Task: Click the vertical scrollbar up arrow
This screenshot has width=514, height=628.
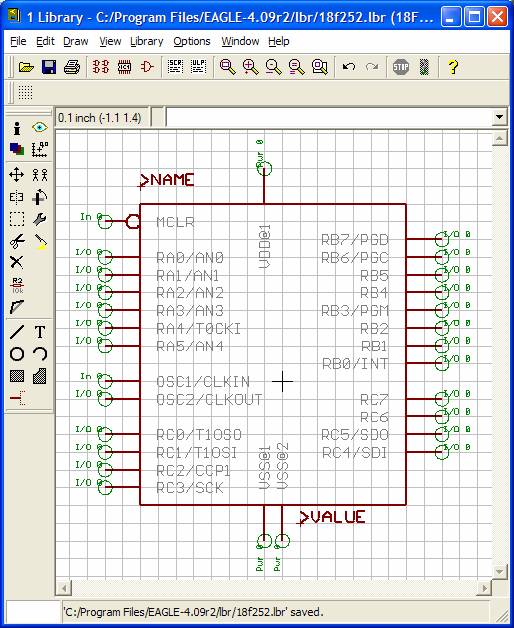Action: click(x=499, y=138)
